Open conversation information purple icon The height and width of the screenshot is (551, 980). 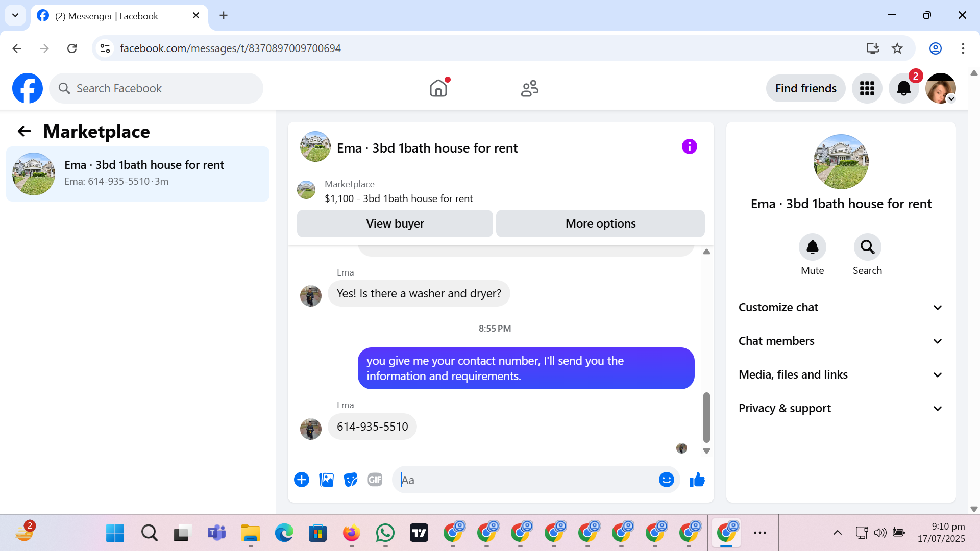pyautogui.click(x=689, y=147)
